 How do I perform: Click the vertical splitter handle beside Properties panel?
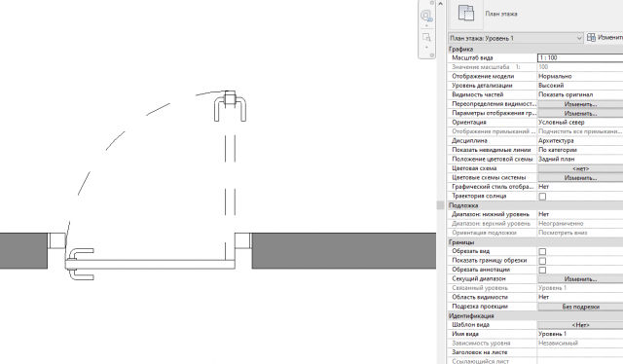point(440,205)
